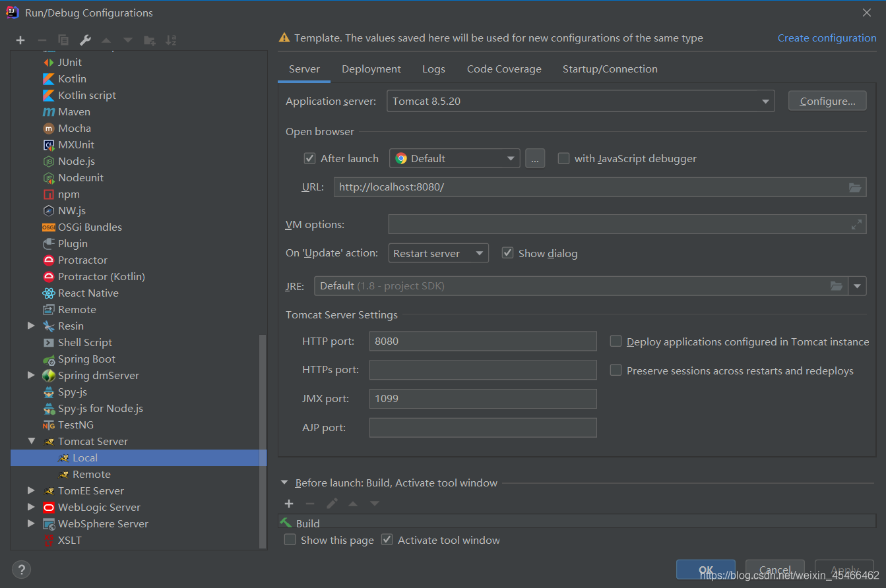
Task: Click into the HTTP port field
Action: [x=483, y=341]
